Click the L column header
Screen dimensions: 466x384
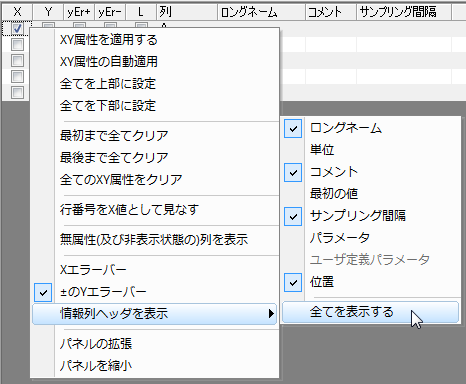[141, 12]
